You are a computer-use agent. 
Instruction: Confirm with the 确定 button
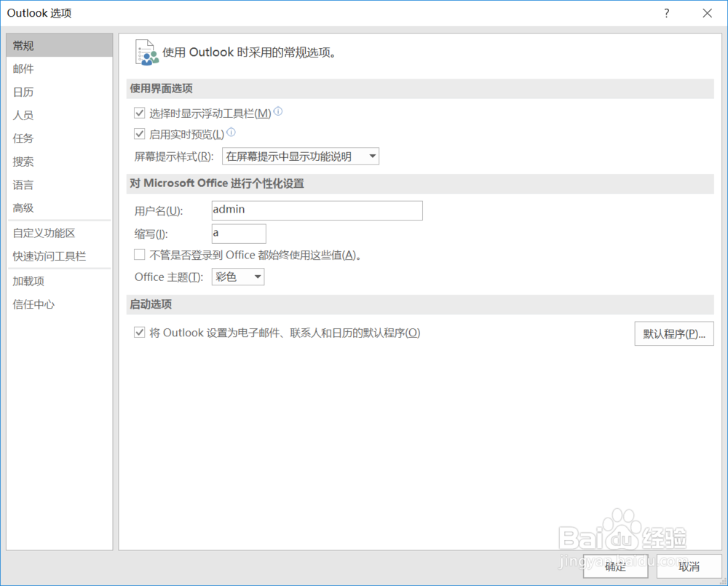tap(615, 566)
